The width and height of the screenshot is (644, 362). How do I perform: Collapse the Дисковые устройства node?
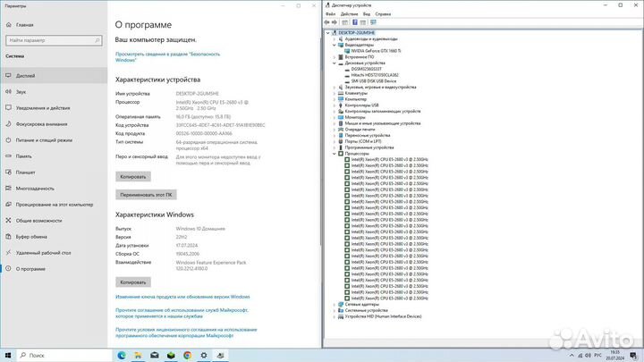click(x=335, y=63)
